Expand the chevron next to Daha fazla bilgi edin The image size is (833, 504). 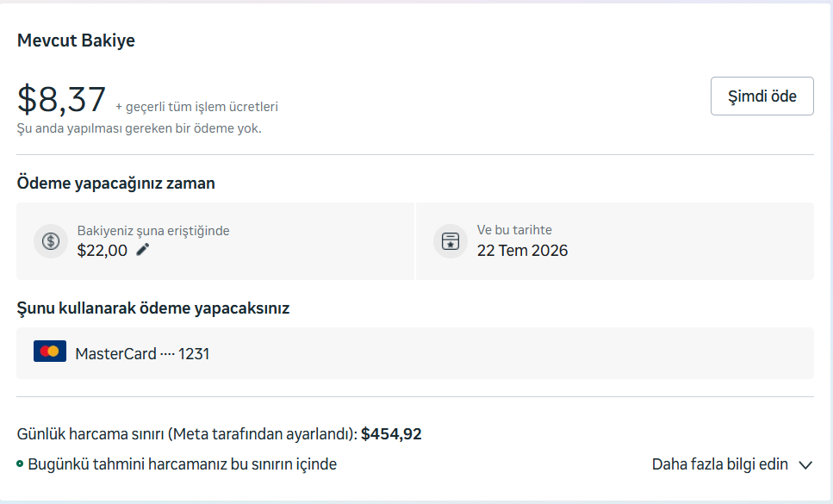click(x=805, y=465)
